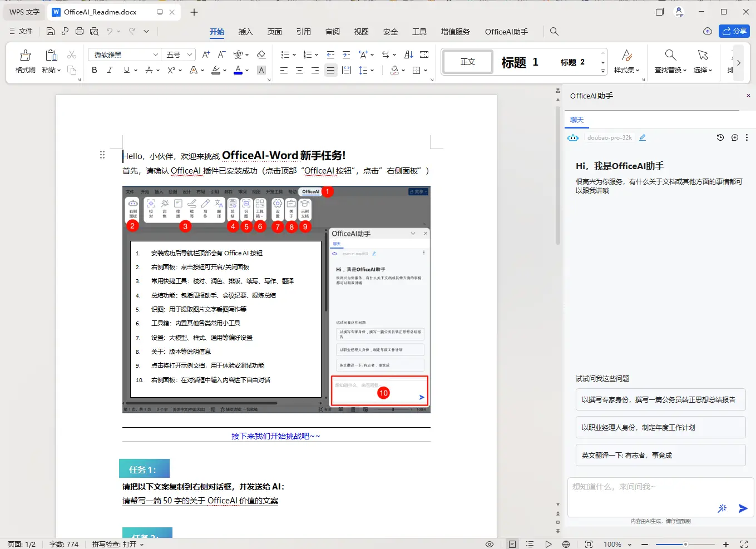This screenshot has height=549, width=756.
Task: Switch to the 插入 ribbon tab
Action: [x=245, y=32]
